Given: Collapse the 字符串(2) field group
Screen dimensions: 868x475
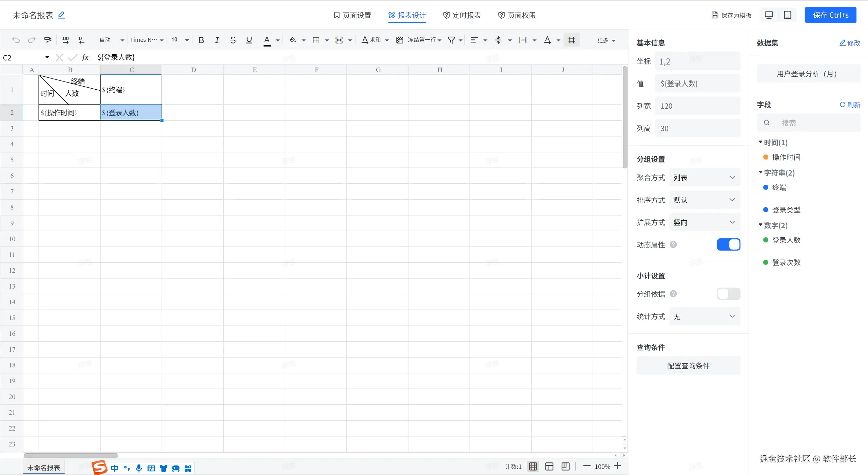Looking at the screenshot, I should (x=760, y=172).
